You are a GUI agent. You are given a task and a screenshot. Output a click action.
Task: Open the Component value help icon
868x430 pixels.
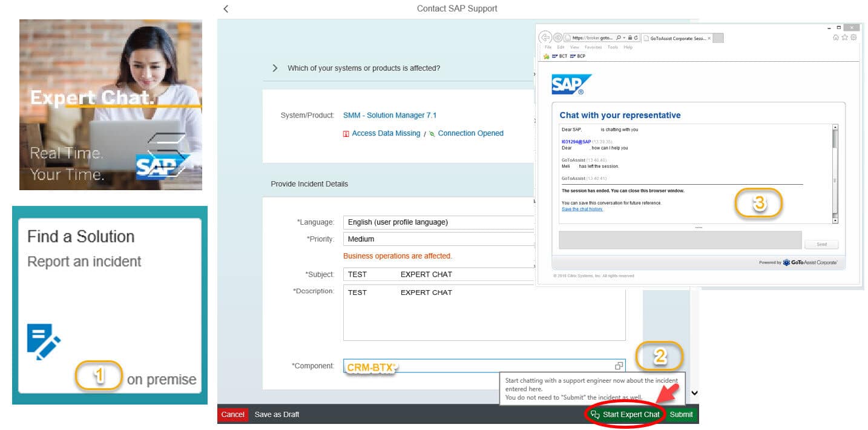coord(619,366)
